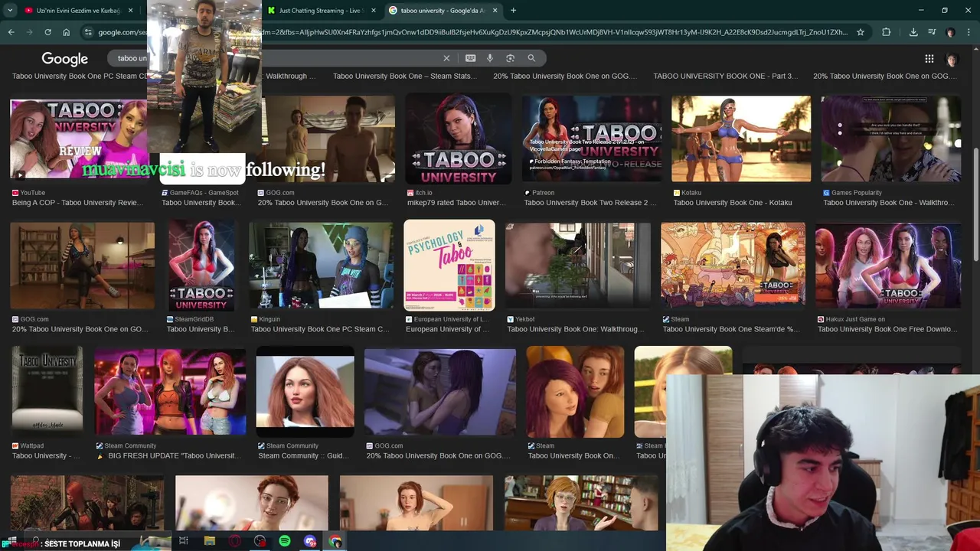980x551 pixels.
Task: Close the Just Chatting Streaming tab
Action: point(374,11)
